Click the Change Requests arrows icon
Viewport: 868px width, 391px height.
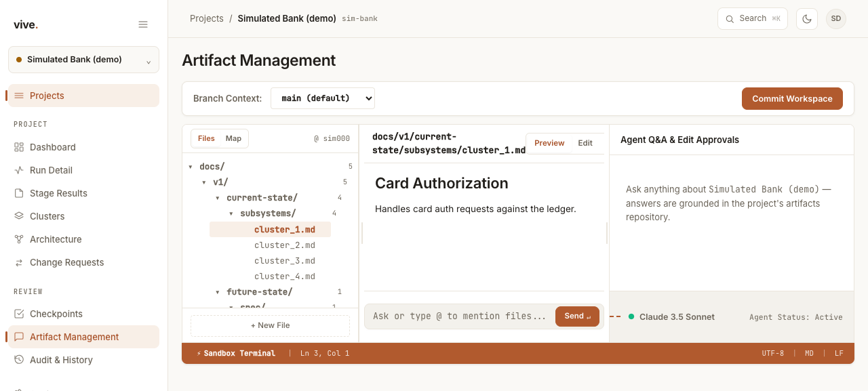click(x=19, y=262)
